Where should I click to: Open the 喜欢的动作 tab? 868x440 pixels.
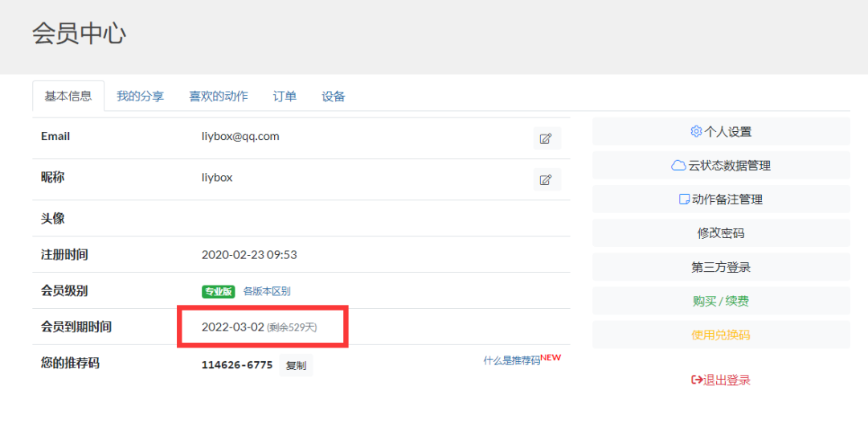219,97
